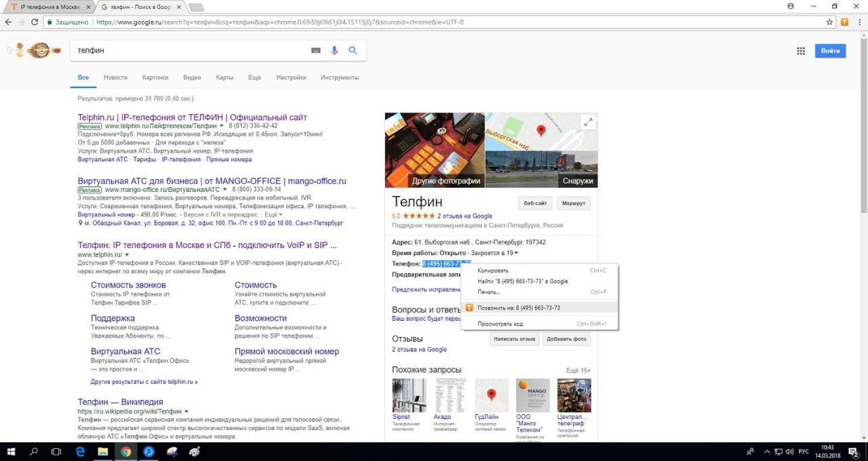This screenshot has width=868, height=461.
Task: Open Windows taskbar search
Action: 34,452
